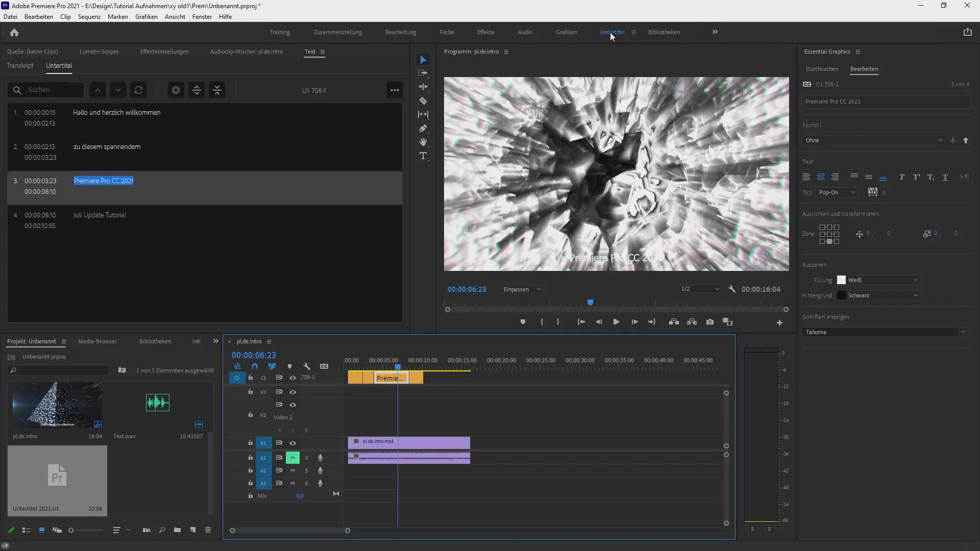
Task: Open the font dropdown showing Tahoma
Action: pos(885,332)
